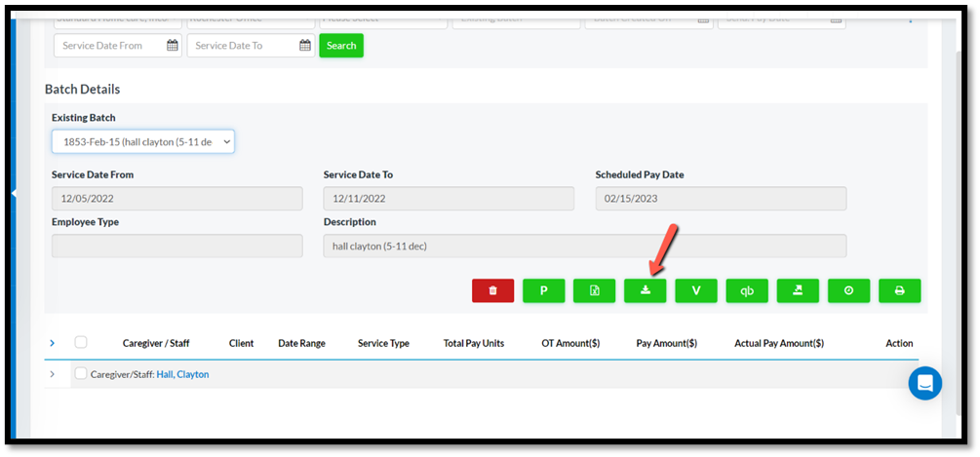Click the 12/11/2022 Service Date To field
The width and height of the screenshot is (980, 457).
[449, 199]
